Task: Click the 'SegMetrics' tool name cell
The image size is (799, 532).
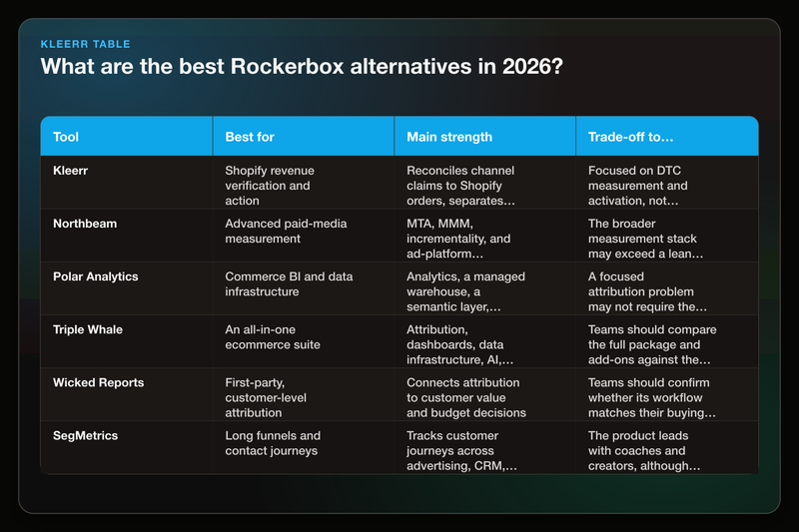Action: point(127,447)
